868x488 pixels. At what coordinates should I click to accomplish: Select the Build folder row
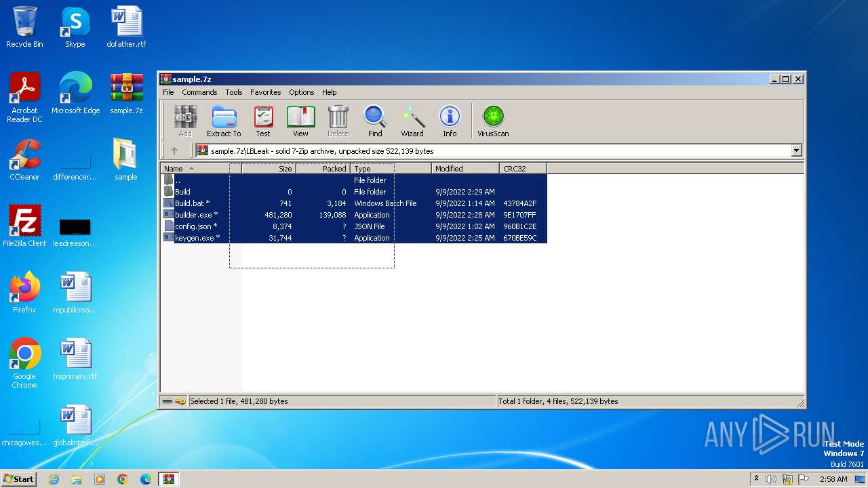coord(353,192)
